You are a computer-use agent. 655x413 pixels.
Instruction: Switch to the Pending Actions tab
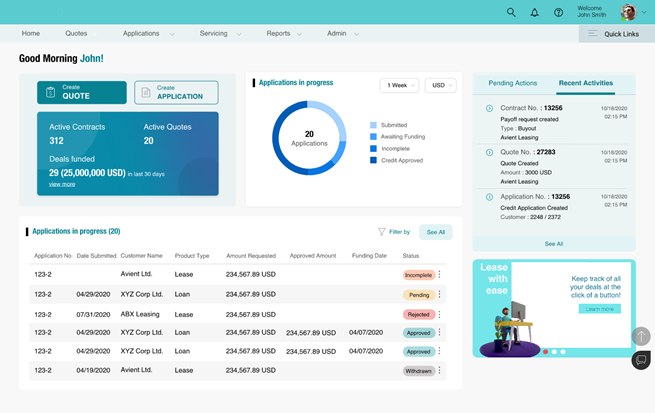[512, 83]
